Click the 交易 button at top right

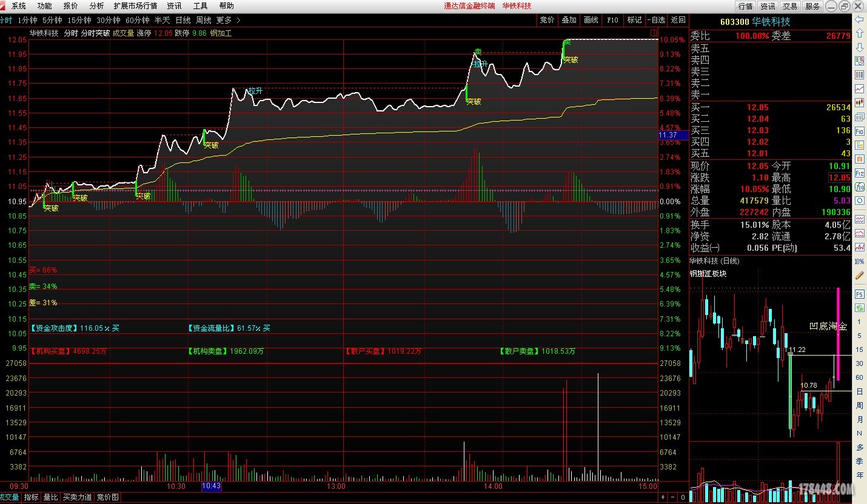pos(790,6)
